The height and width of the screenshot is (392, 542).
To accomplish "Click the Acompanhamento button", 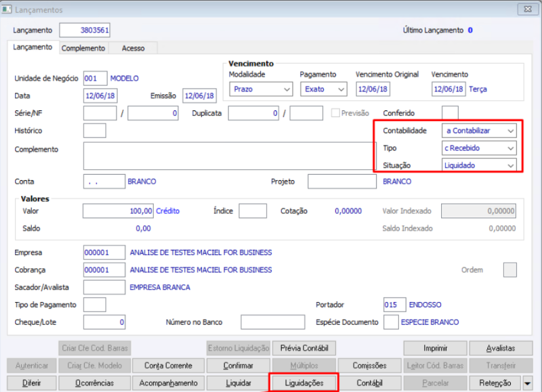I will click(168, 383).
